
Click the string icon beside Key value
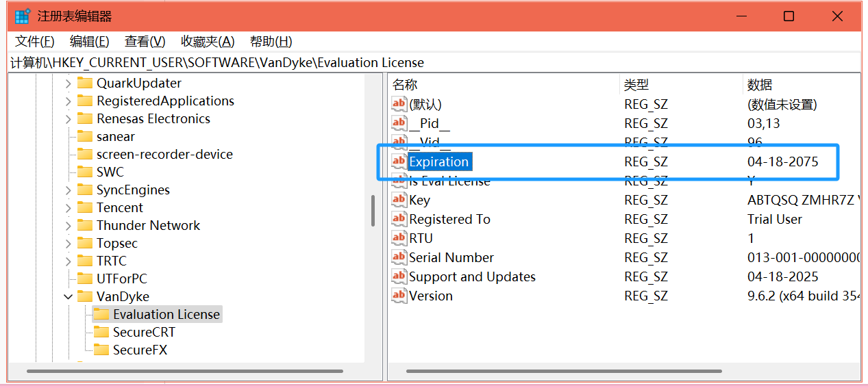pos(399,200)
